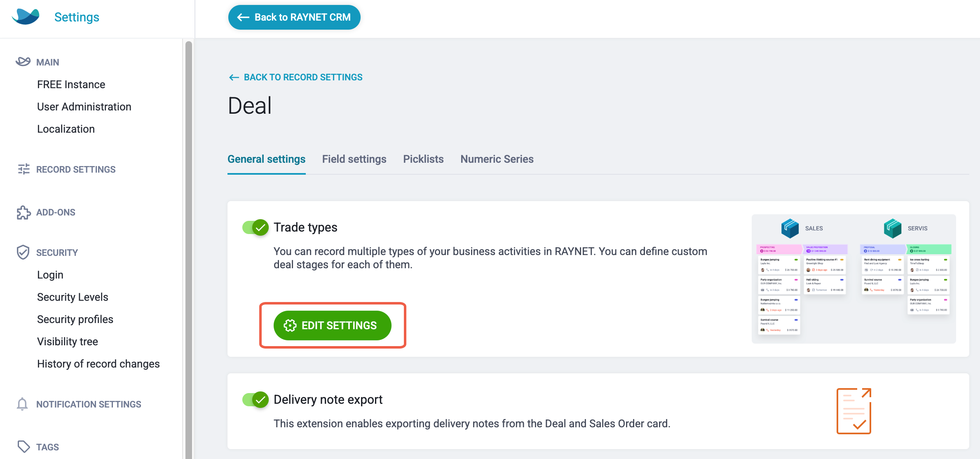Click the MAIN section bird icon

23,62
